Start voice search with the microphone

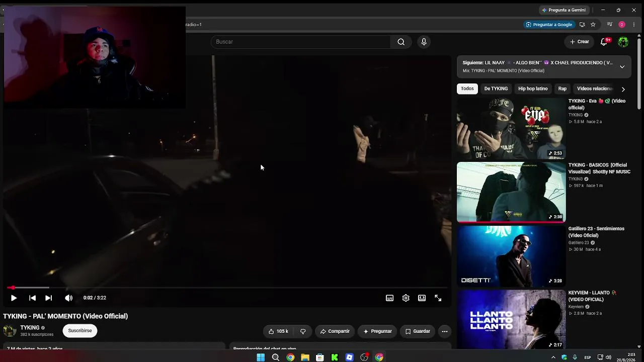[424, 42]
